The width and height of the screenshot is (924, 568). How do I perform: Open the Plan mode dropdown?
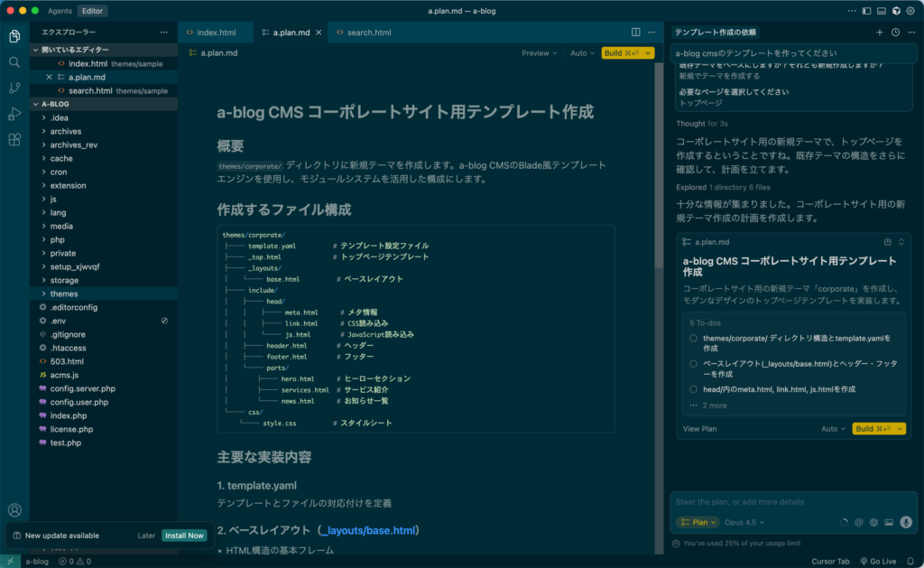pyautogui.click(x=698, y=522)
